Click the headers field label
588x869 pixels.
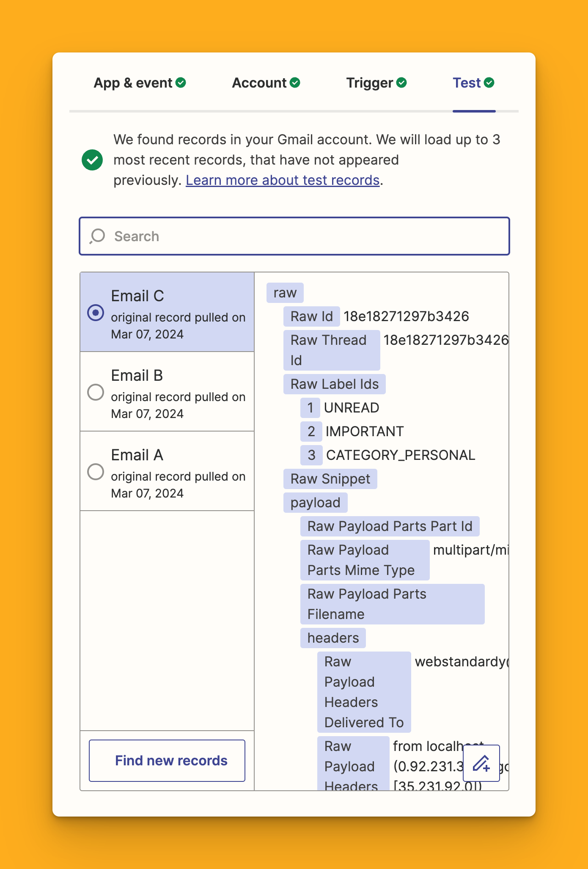tap(333, 638)
